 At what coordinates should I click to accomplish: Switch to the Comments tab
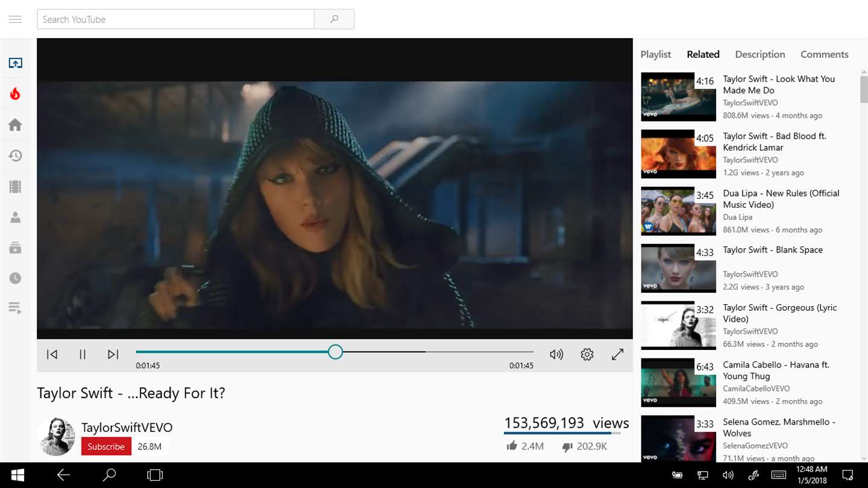824,54
